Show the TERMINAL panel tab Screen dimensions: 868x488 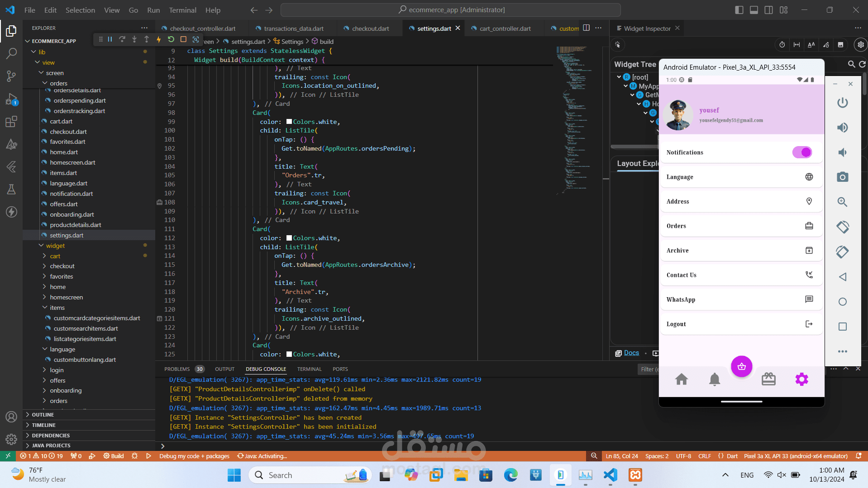(310, 369)
